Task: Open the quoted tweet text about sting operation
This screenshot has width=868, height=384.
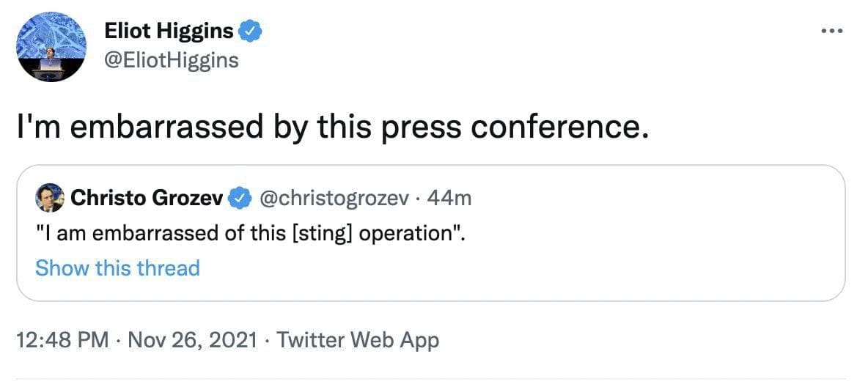Action: tap(250, 234)
